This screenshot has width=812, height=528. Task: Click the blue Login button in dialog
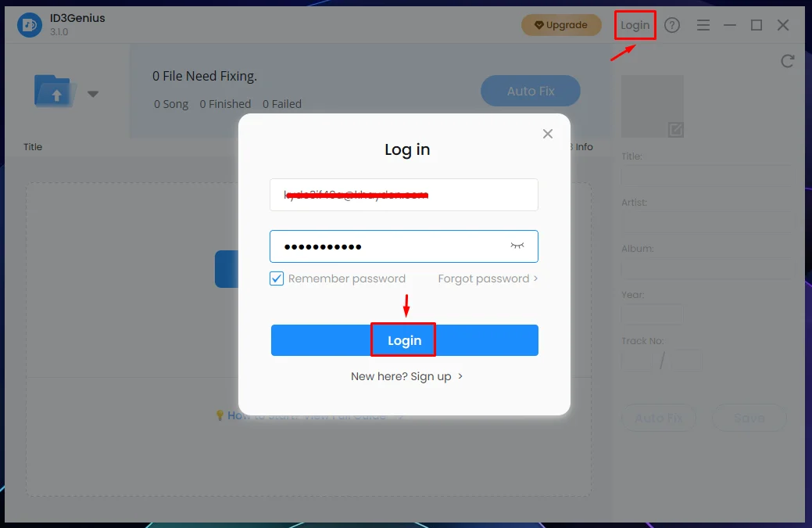point(405,340)
